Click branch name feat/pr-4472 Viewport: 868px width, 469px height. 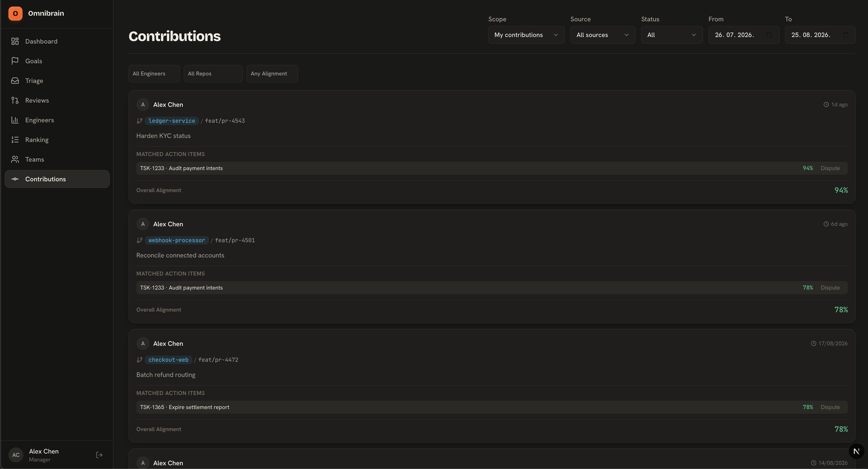[218, 360]
